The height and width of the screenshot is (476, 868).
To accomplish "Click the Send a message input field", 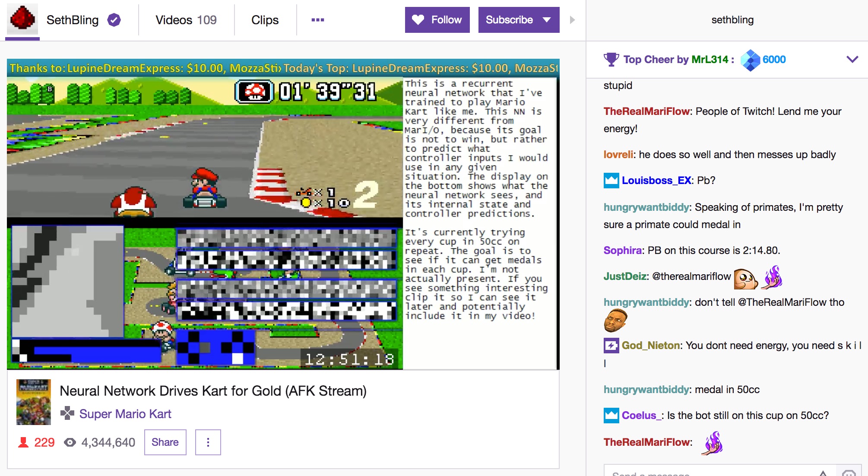I will point(715,472).
